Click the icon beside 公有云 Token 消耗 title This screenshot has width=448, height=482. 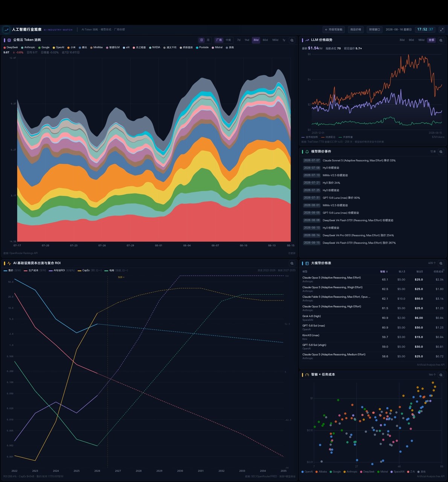(x=9, y=40)
